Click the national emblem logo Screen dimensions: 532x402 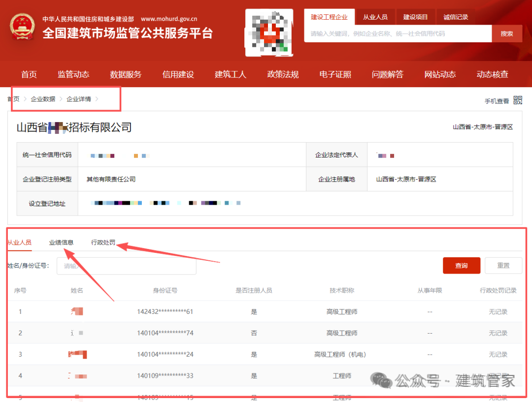[x=22, y=27]
